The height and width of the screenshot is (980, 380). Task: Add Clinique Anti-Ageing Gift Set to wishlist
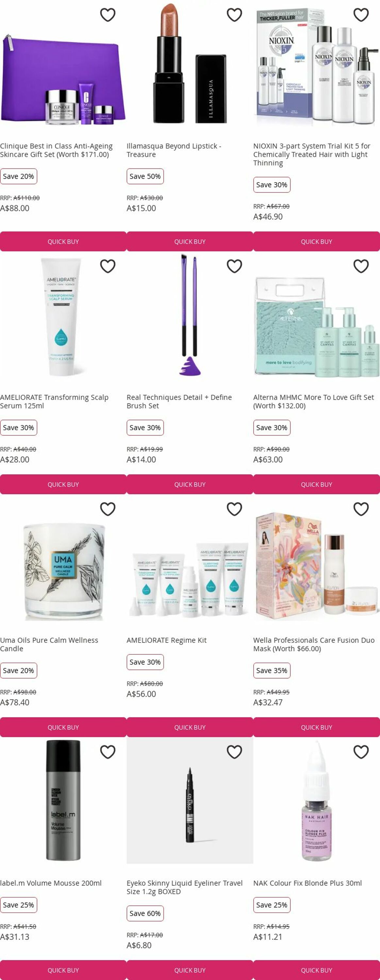[107, 15]
